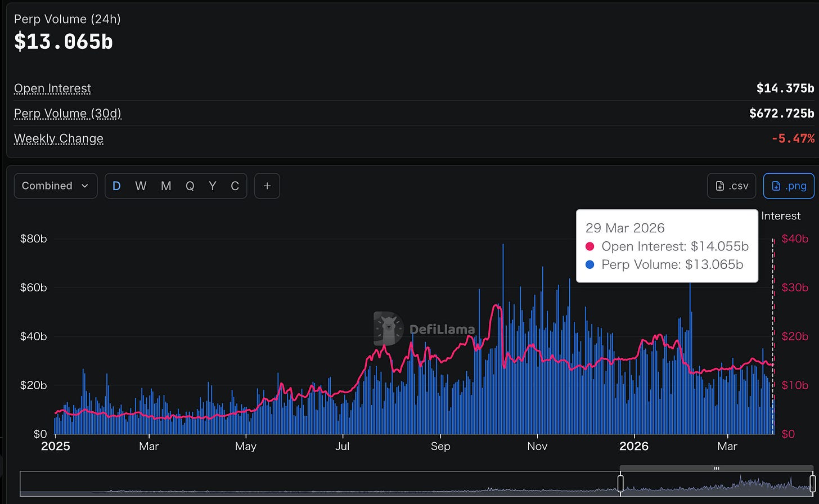Viewport: 819px width, 504px height.
Task: Open the Combined chart type dropdown
Action: (56, 186)
